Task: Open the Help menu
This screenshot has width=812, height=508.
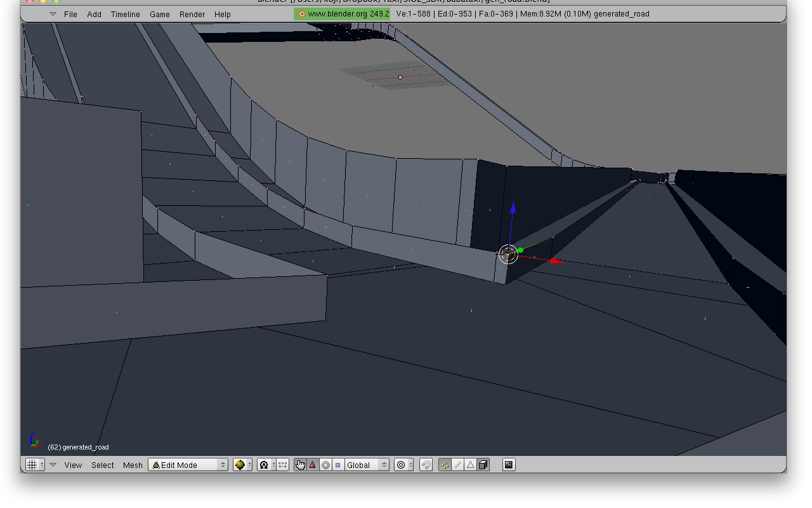Action: 222,14
